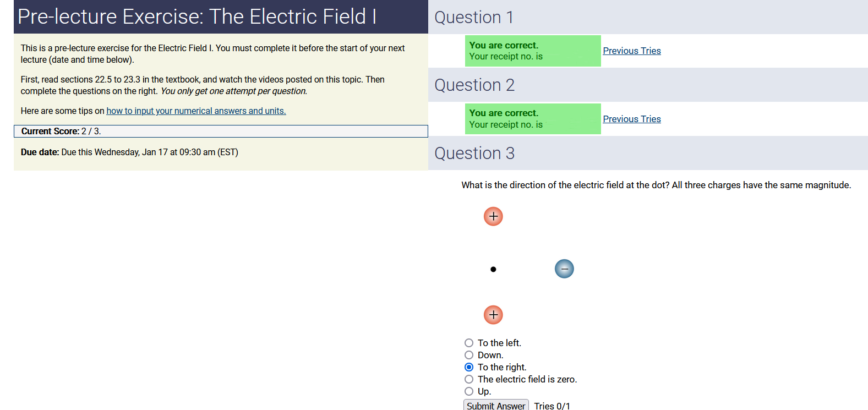
Task: Open Previous Tries for Question 2
Action: click(631, 119)
